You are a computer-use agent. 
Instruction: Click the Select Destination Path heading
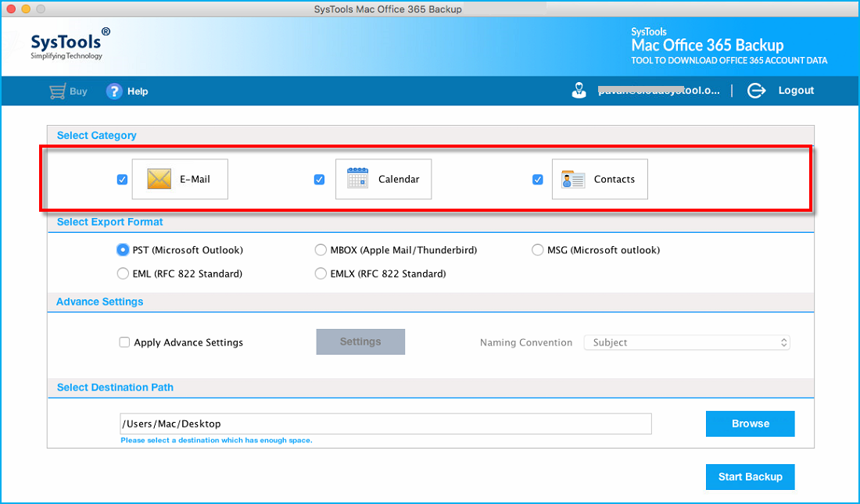coord(115,388)
